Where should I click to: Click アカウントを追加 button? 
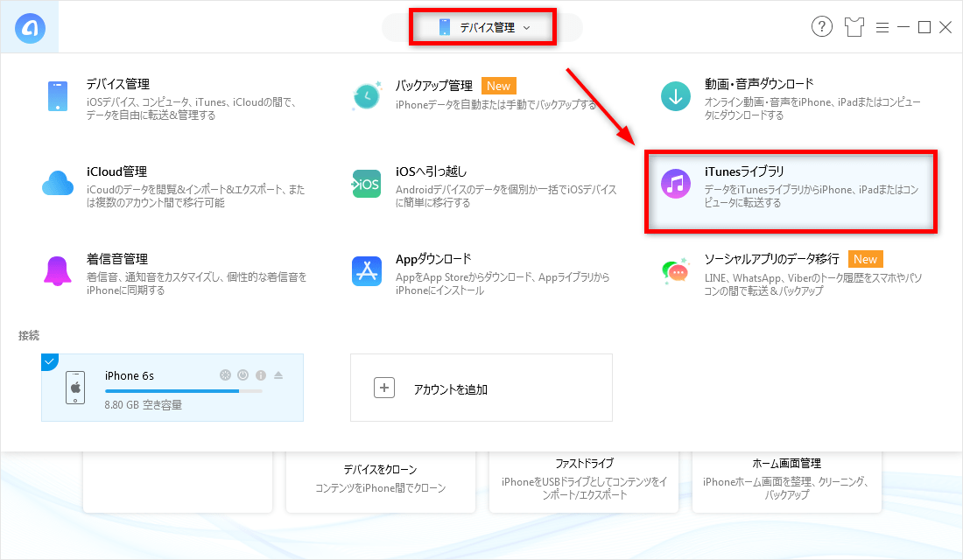pyautogui.click(x=481, y=388)
